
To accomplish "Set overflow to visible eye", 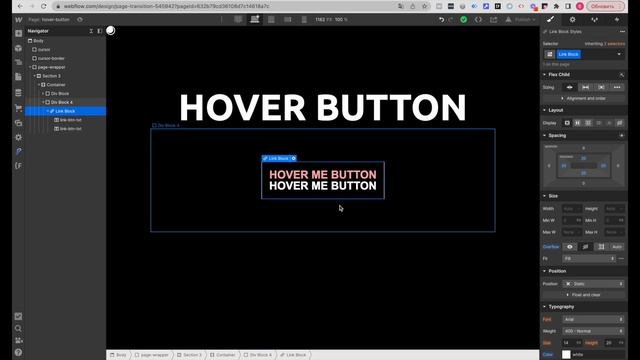I will point(570,247).
